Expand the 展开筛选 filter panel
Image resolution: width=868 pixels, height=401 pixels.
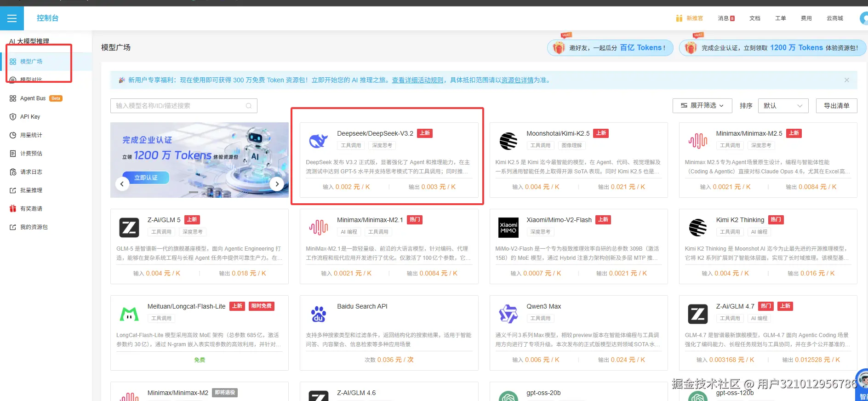702,106
